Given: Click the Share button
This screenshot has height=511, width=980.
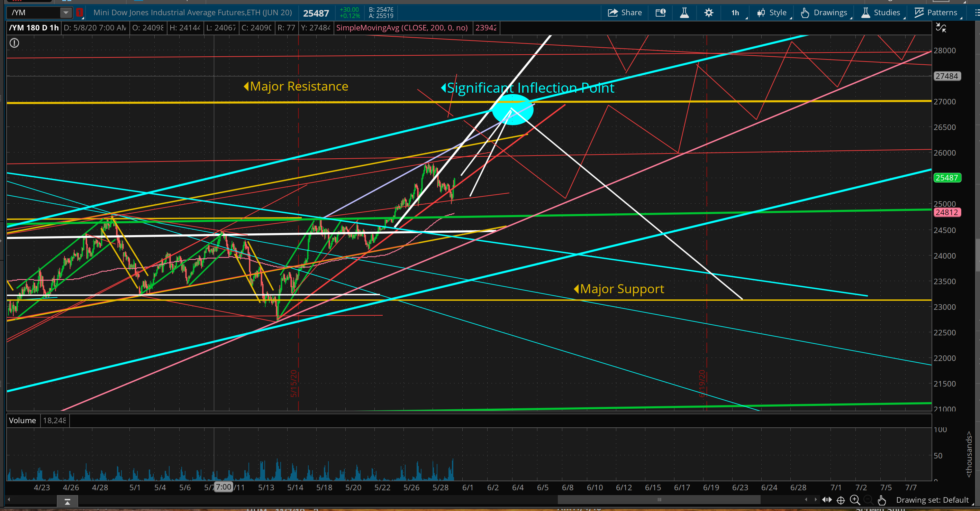Looking at the screenshot, I should point(625,12).
